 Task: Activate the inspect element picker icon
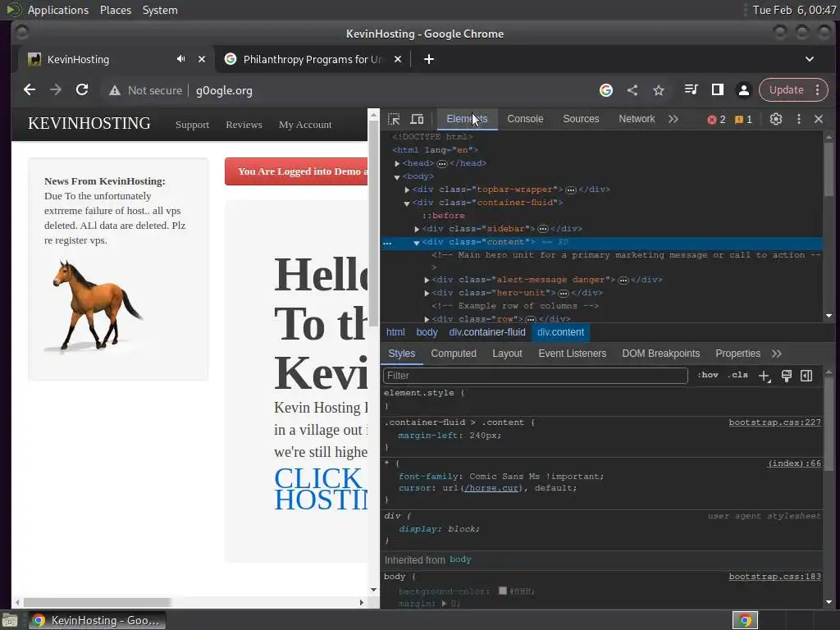tap(394, 119)
